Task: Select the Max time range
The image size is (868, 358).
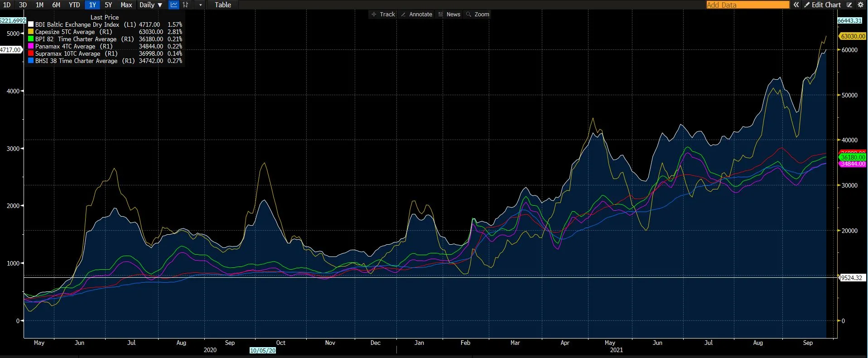Action: click(x=126, y=5)
